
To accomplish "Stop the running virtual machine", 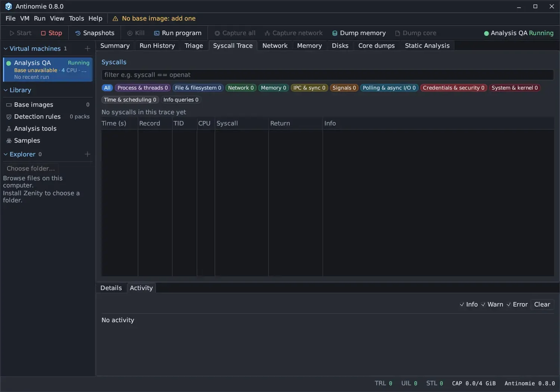I will [52, 33].
